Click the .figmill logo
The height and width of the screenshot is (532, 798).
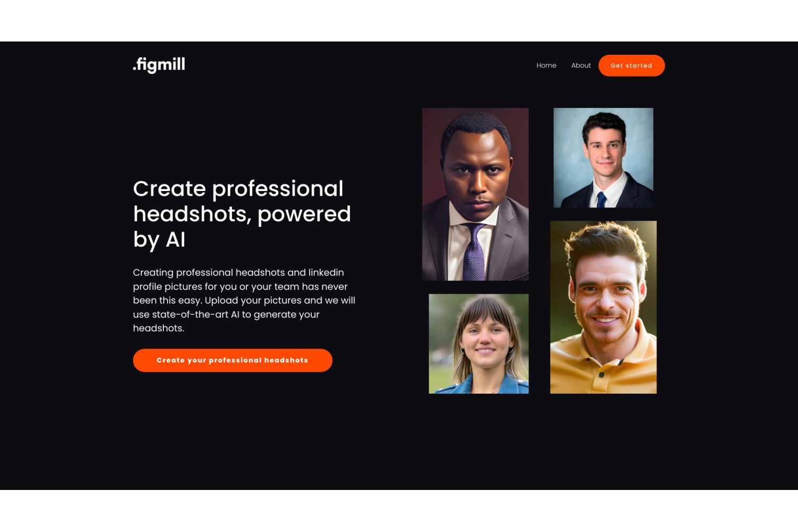[159, 65]
